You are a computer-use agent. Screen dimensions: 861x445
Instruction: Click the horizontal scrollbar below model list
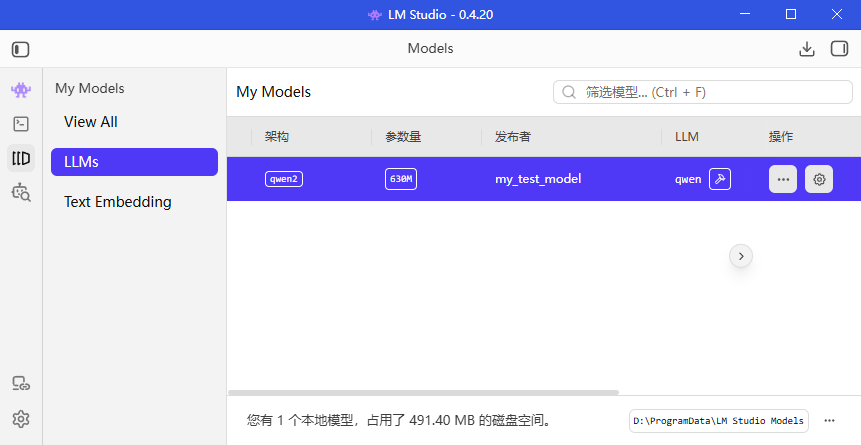[x=423, y=392]
